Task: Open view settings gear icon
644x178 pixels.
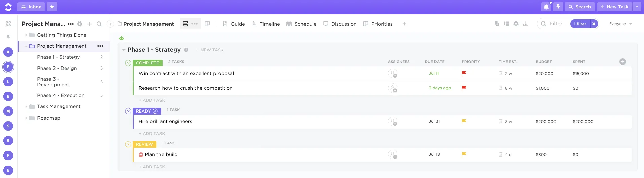Action: 516,24
